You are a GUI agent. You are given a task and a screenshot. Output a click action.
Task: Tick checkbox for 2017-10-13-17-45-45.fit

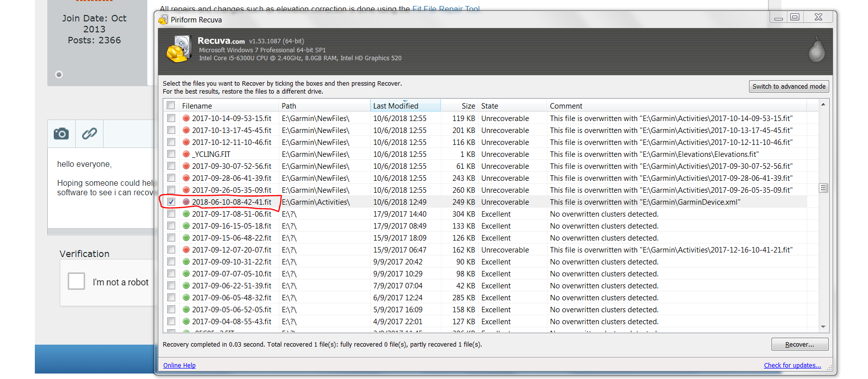171,130
